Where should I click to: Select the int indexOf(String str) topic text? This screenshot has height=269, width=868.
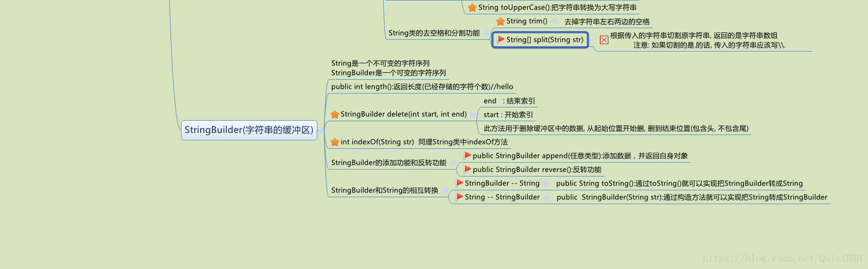coord(424,142)
